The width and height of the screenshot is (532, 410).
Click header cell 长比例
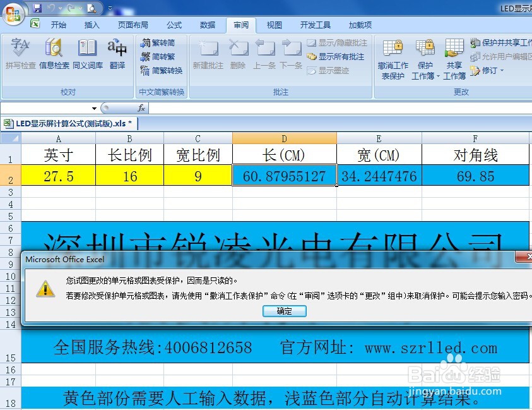coord(129,155)
